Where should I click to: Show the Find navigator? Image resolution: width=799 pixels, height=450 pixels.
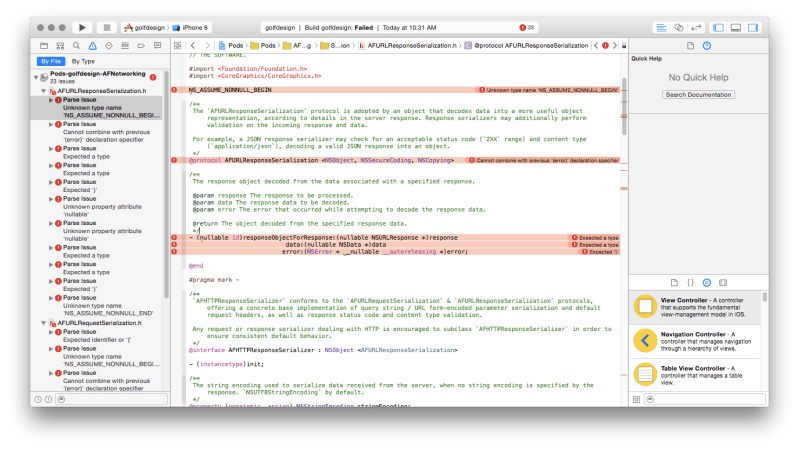(x=76, y=45)
